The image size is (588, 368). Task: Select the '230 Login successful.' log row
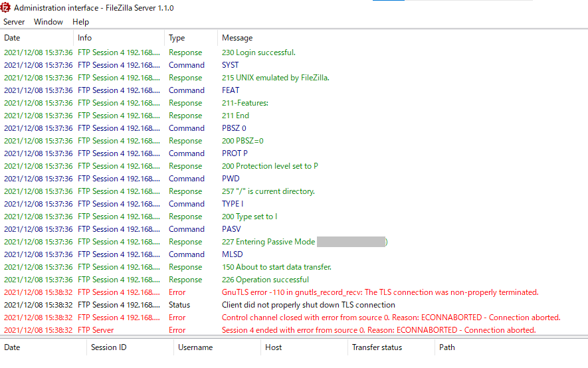(x=294, y=52)
